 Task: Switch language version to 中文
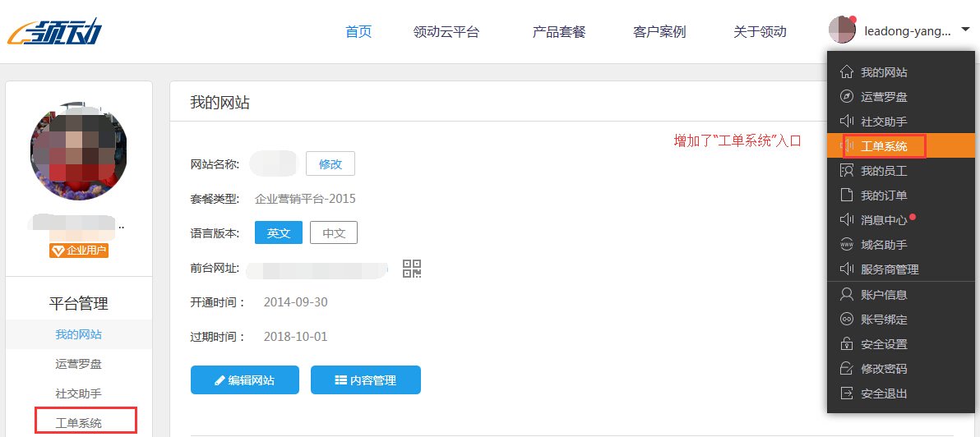point(334,233)
